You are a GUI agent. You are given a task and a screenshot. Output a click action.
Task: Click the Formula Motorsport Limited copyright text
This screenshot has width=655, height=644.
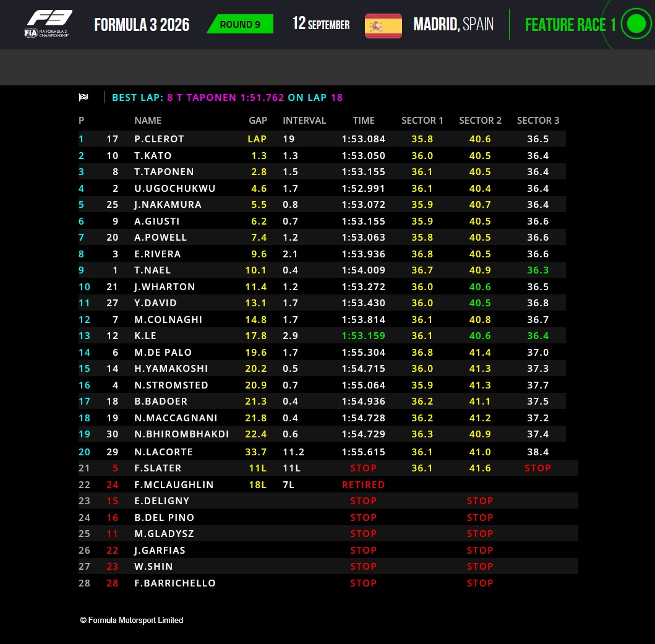[x=132, y=620]
